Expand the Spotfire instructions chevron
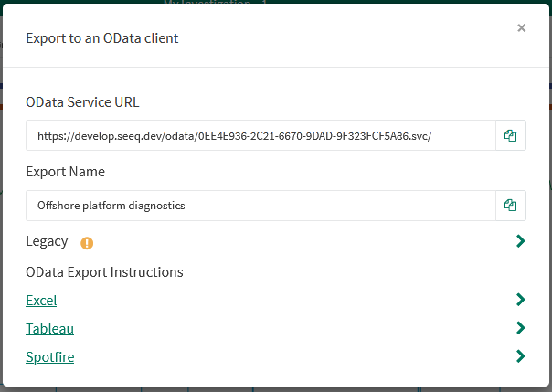Viewport: 552px width, 392px height. (x=520, y=356)
